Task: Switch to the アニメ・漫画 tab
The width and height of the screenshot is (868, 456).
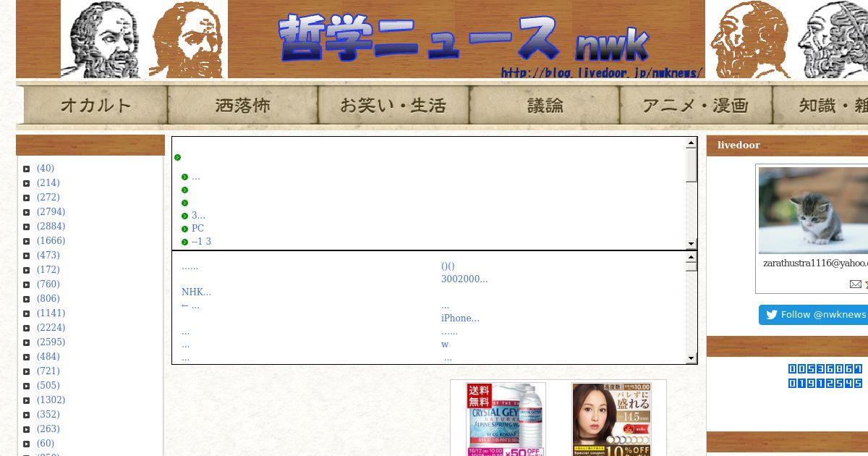Action: 696,106
